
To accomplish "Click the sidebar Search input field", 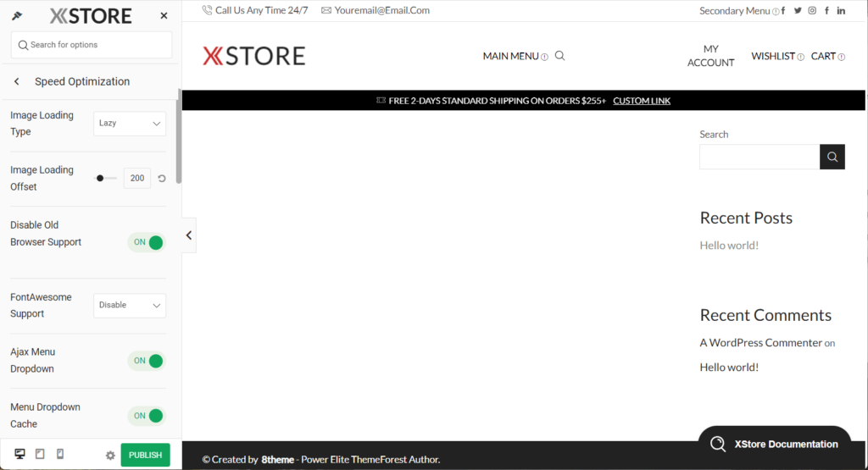I will click(x=759, y=157).
